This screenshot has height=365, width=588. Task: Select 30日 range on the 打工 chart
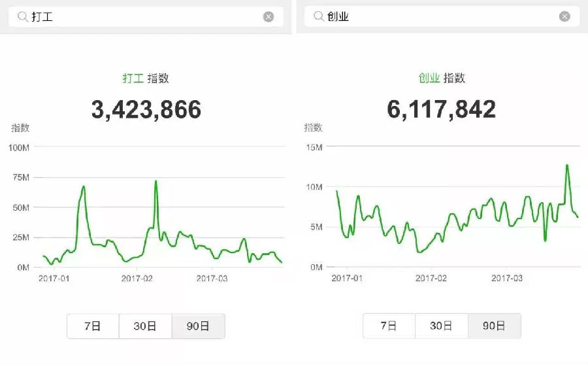coord(146,326)
